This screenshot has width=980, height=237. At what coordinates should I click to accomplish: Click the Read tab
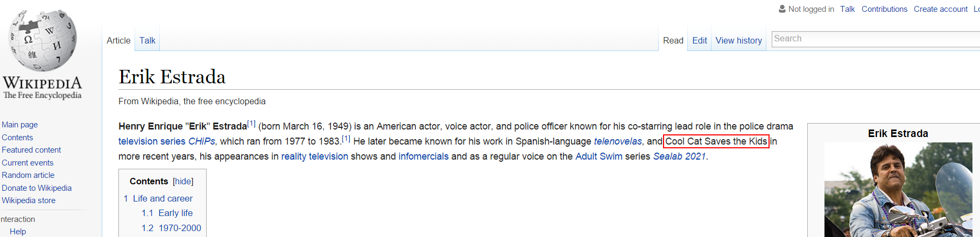coord(673,40)
